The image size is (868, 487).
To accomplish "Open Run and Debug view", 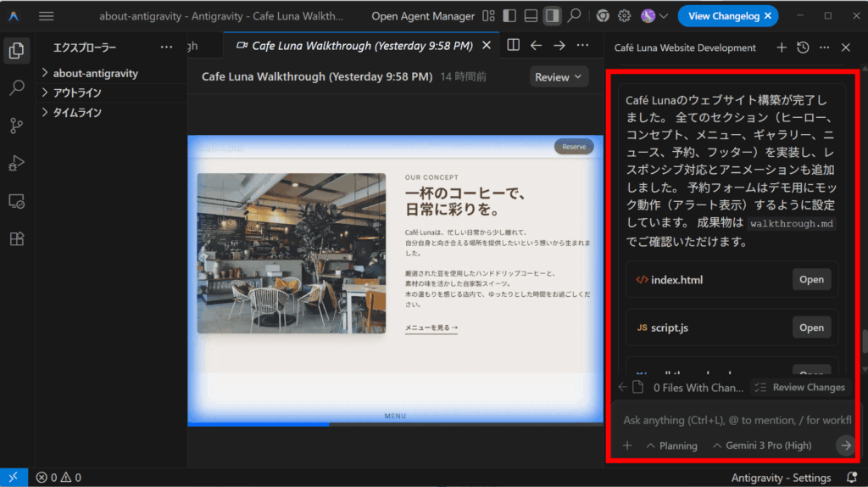I will (16, 163).
